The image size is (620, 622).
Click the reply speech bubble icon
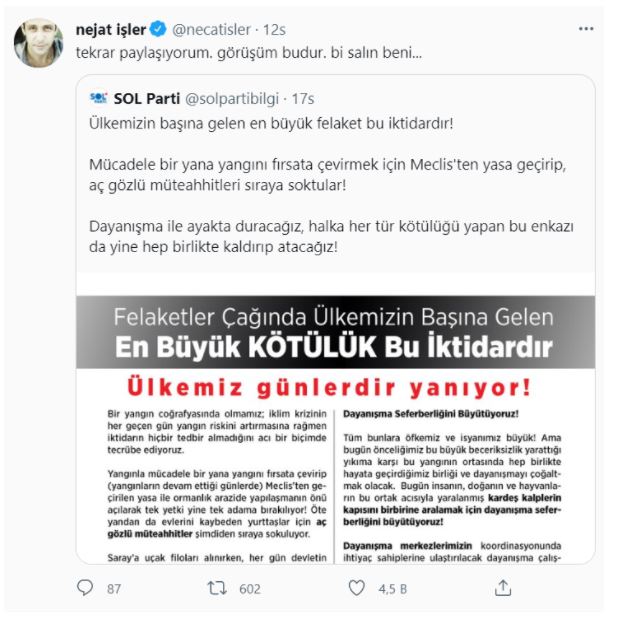tap(85, 588)
